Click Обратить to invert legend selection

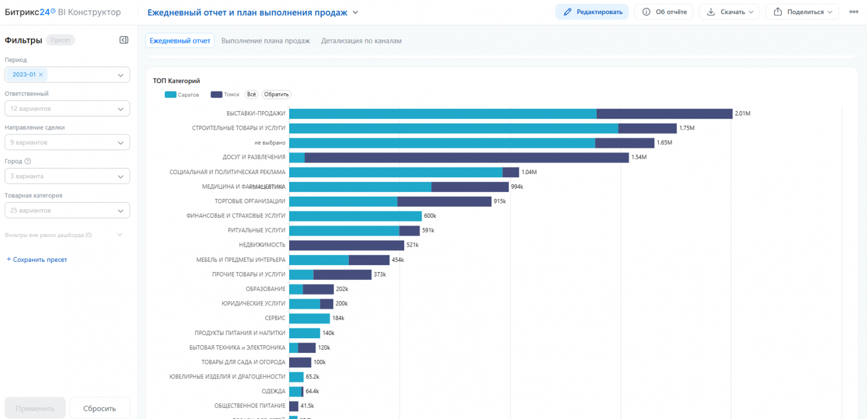[x=277, y=94]
